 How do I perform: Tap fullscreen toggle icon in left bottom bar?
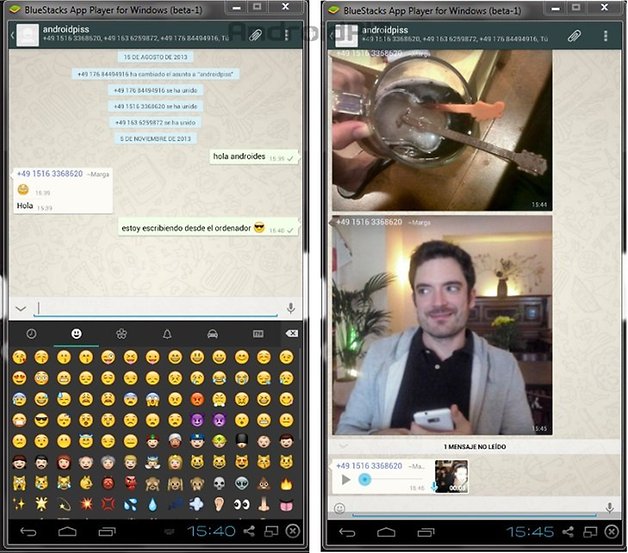[271, 531]
